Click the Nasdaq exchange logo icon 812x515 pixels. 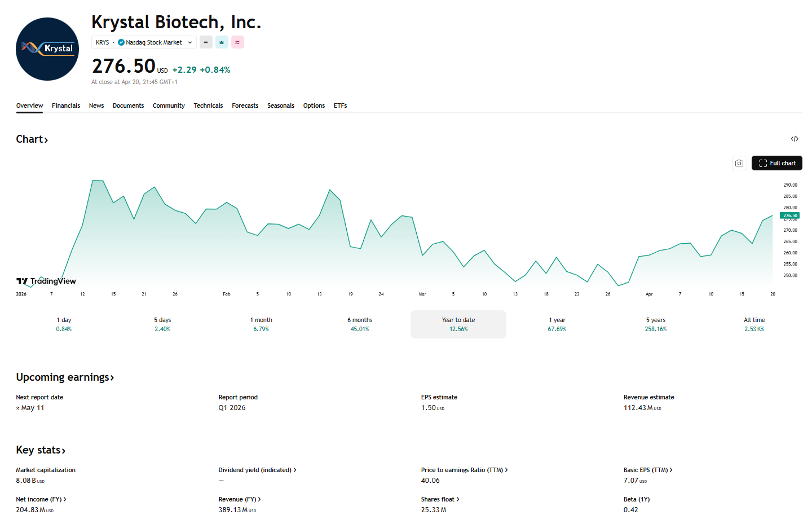click(x=121, y=42)
